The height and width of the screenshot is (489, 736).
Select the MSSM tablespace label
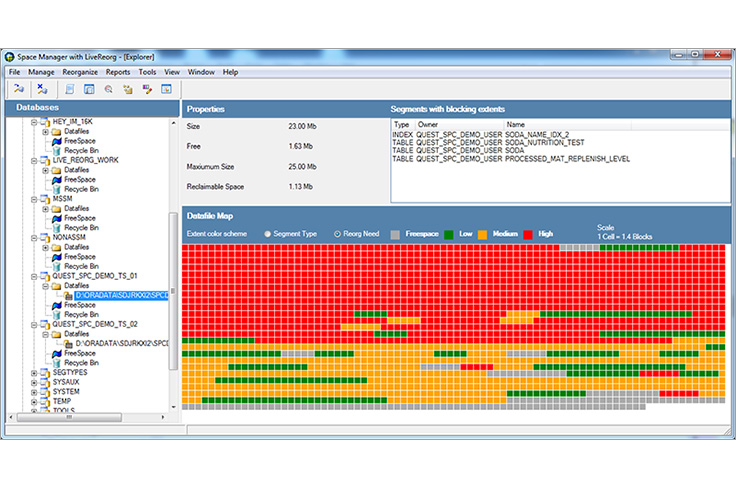[x=62, y=199]
